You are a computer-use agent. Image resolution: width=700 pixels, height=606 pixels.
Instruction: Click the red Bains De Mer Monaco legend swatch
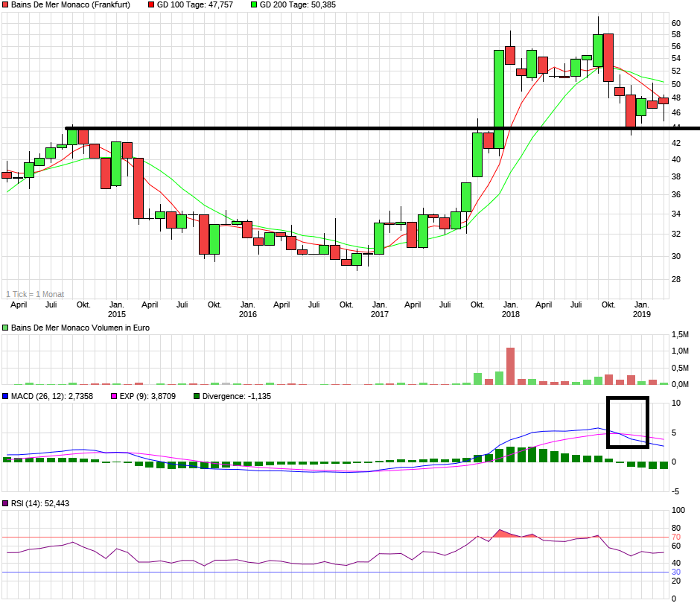[x=5, y=5]
